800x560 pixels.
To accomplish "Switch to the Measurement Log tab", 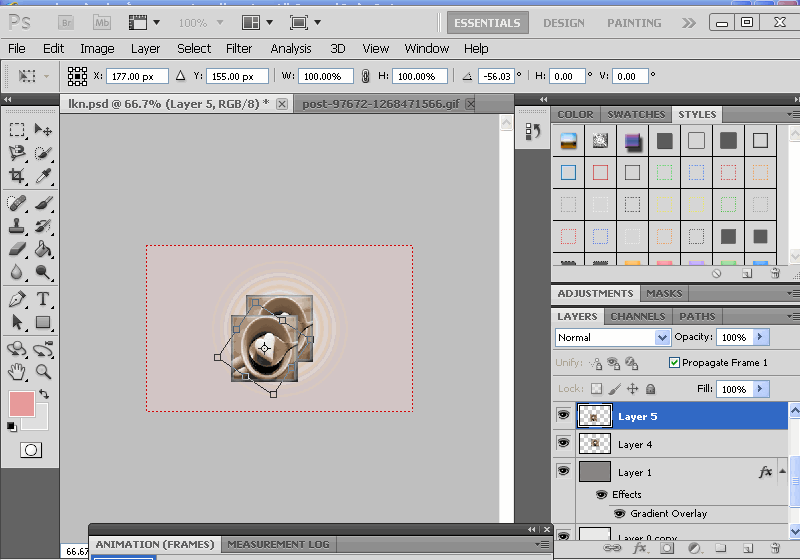I will (x=278, y=544).
